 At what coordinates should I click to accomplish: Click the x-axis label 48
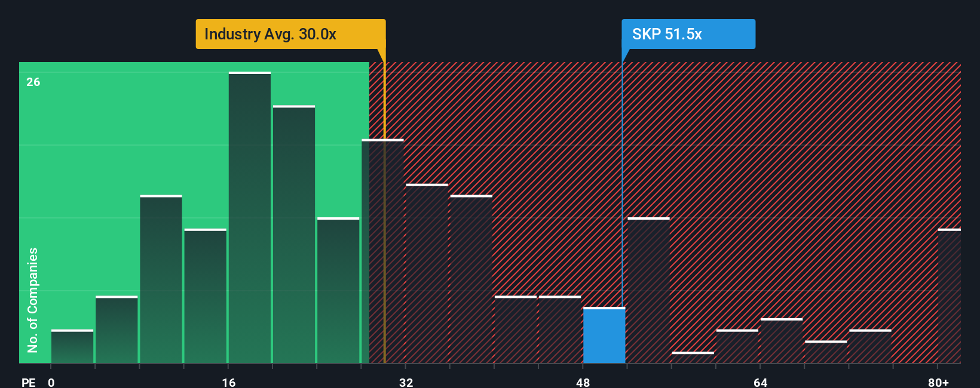[583, 382]
